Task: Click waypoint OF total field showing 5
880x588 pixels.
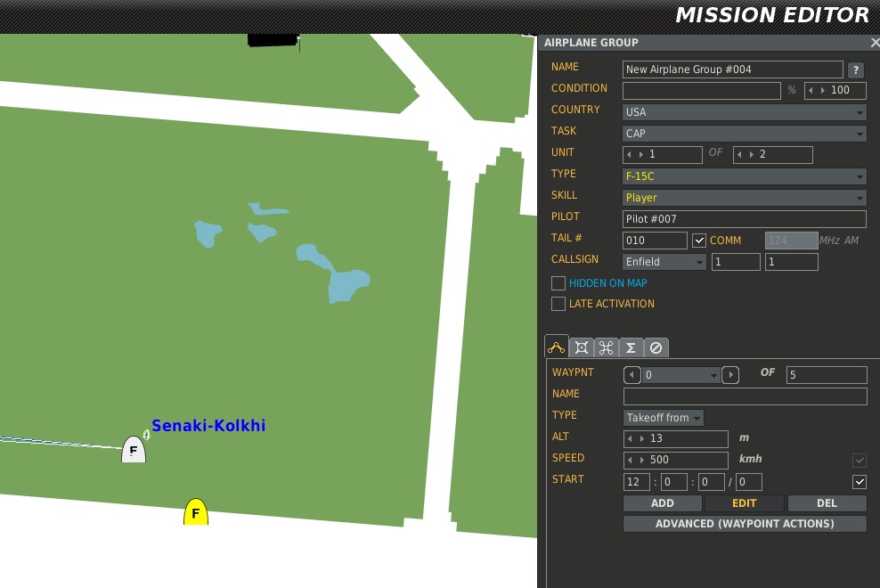Action: (827, 374)
